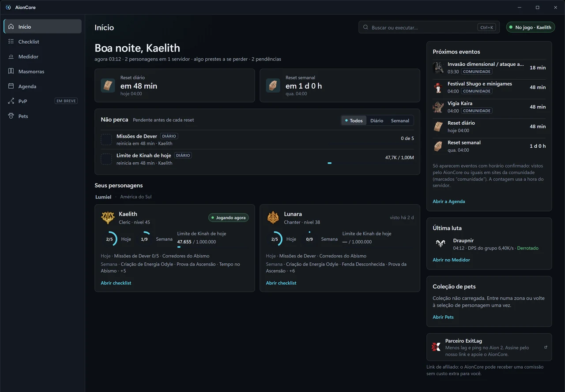Check the Limite de Kinah de hoje checkbox

coord(106,159)
